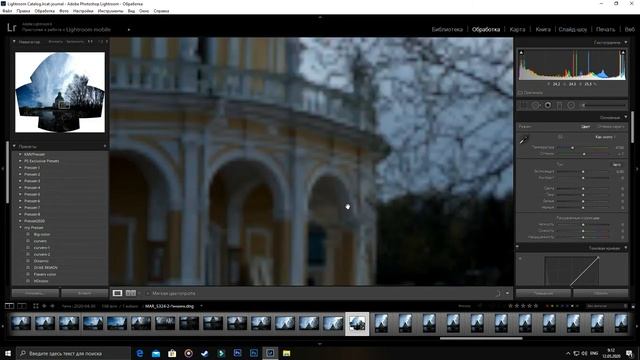Toggle highlight clipping indicator in histogram
This screenshot has height=360, width=640.
(x=623, y=53)
